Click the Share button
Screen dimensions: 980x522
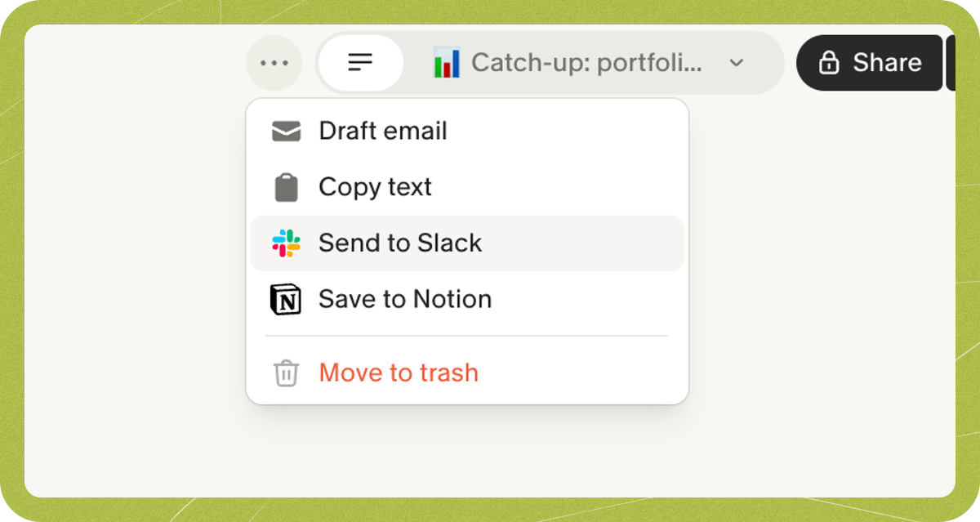point(869,63)
